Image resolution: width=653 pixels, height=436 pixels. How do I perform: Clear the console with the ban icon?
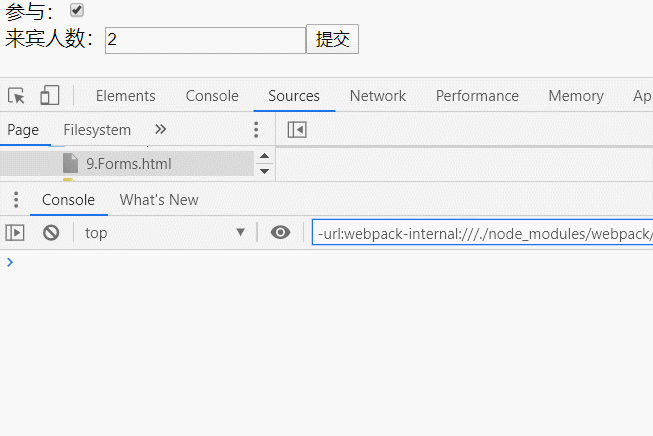coord(51,232)
